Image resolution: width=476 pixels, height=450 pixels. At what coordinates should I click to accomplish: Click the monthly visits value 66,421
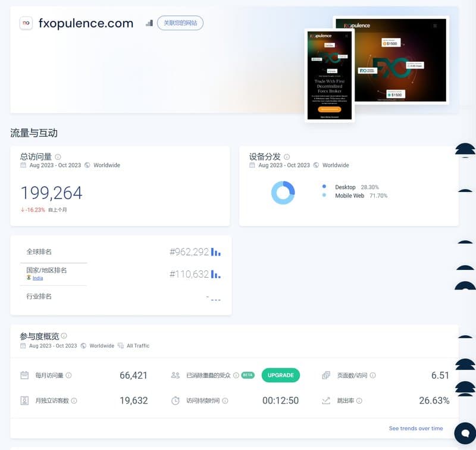click(x=133, y=376)
